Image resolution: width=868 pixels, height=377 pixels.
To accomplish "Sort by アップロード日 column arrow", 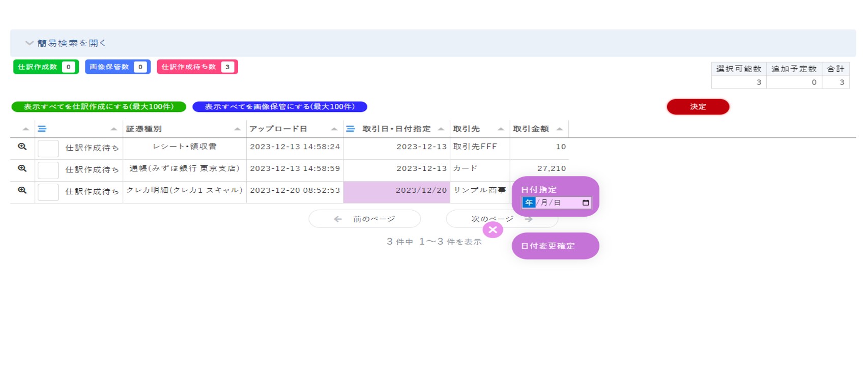I will point(334,129).
